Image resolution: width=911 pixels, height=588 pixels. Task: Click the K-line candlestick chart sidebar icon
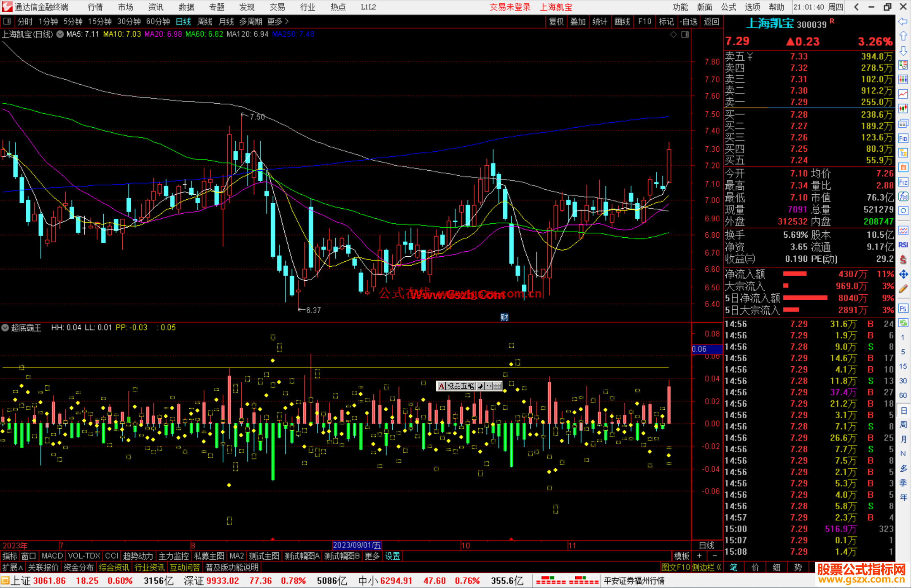[903, 109]
